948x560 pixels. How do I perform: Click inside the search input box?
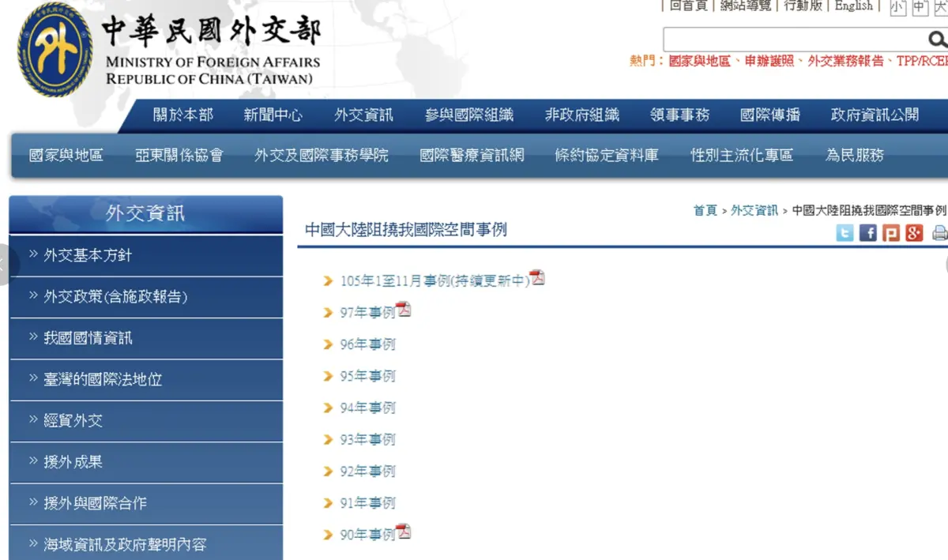(x=790, y=39)
